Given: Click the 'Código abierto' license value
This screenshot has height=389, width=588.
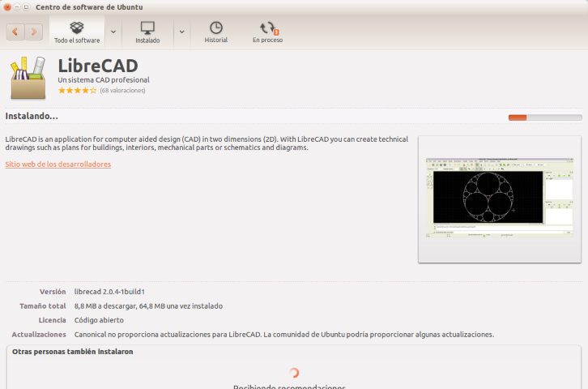Looking at the screenshot, I should pyautogui.click(x=99, y=320).
